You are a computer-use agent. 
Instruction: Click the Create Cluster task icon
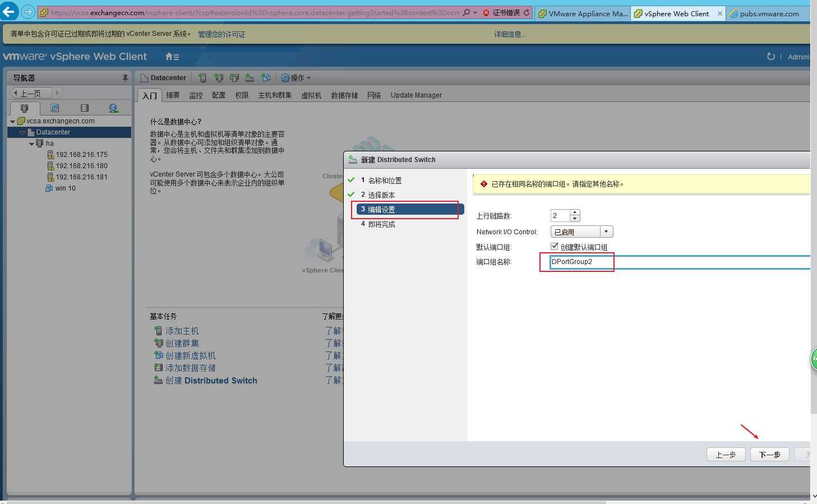(x=158, y=343)
